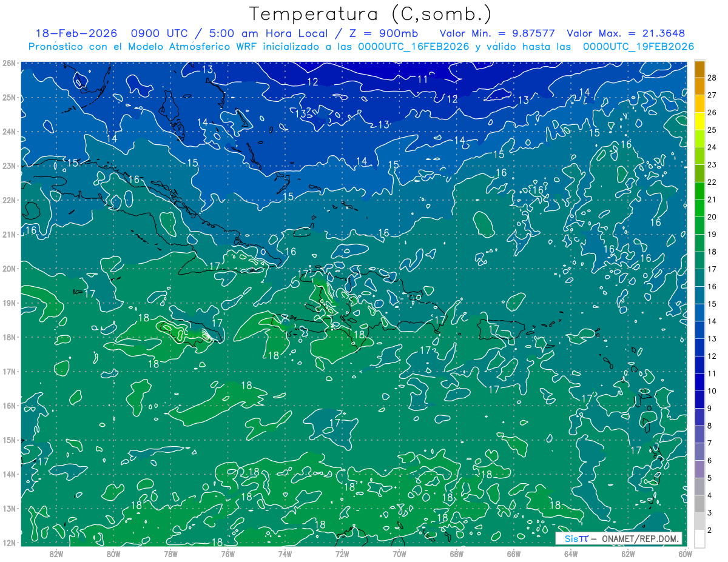
Task: Select the gray swatch between 3 and 4
Action: coord(699,504)
